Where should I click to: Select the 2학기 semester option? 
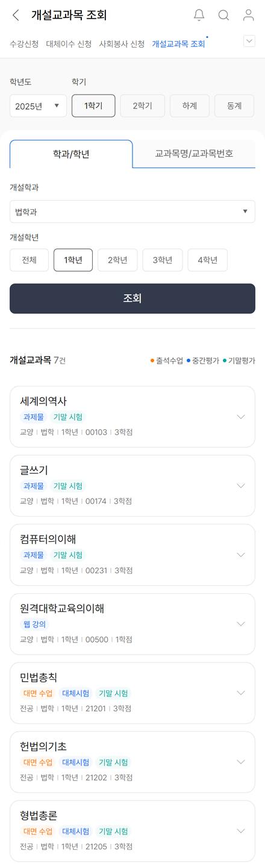143,105
